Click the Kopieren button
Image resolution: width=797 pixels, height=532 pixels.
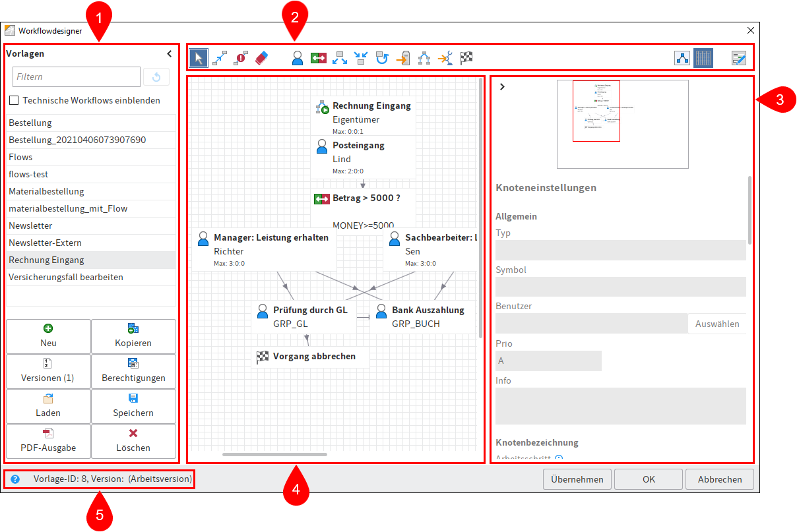click(x=133, y=336)
